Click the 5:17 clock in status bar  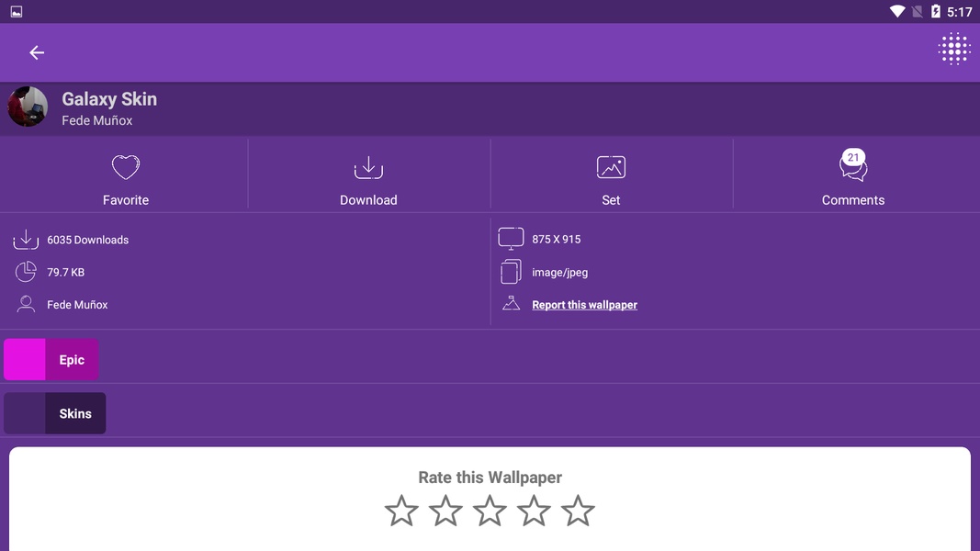point(960,12)
